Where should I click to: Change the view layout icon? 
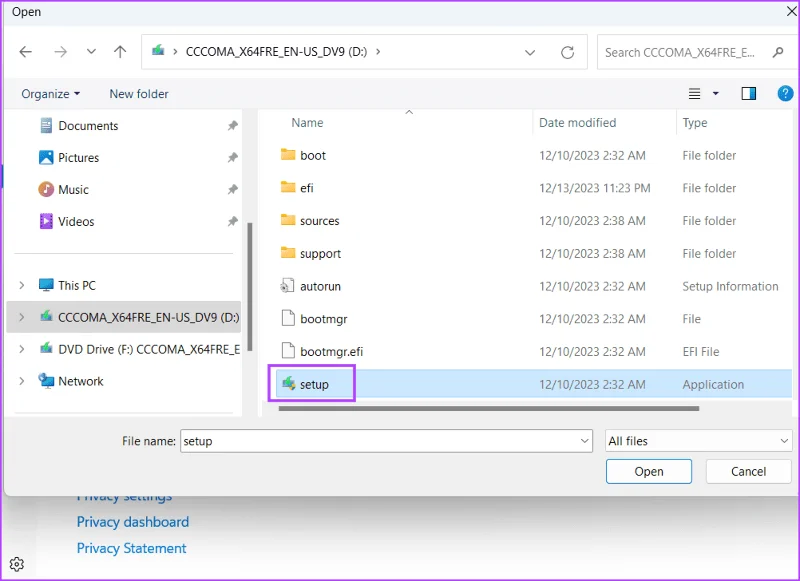click(694, 93)
